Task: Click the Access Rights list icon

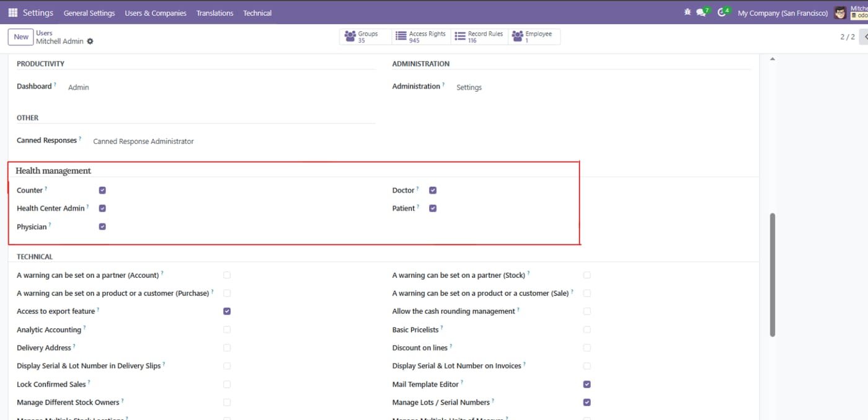Action: tap(401, 37)
